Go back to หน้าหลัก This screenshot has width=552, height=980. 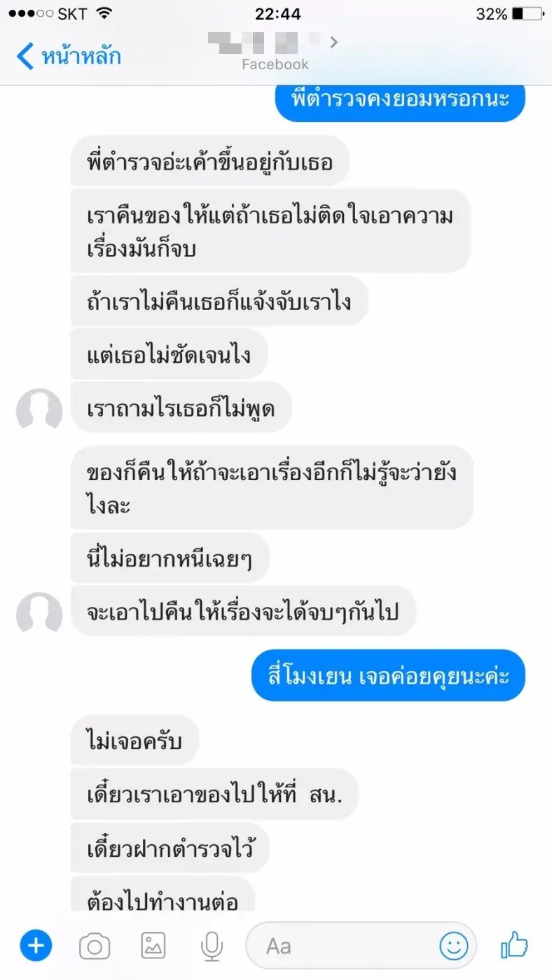tap(69, 56)
